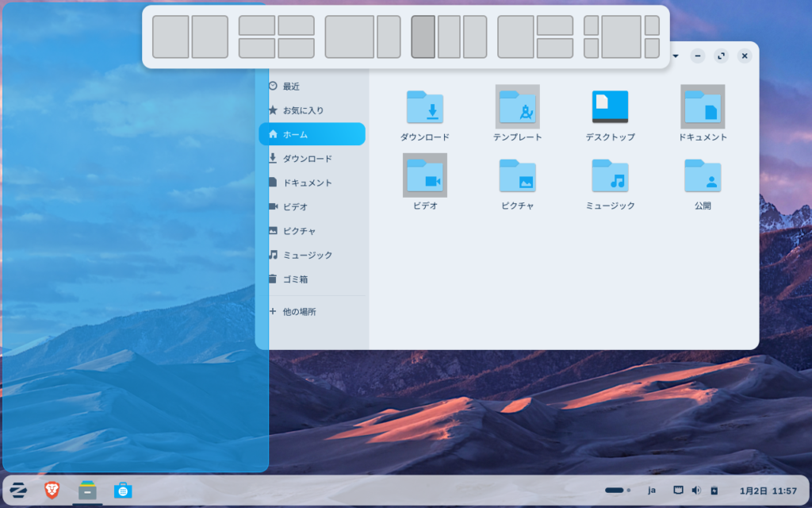Viewport: 812px width, 508px height.
Task: Go to 最近 in the sidebar
Action: click(x=291, y=87)
